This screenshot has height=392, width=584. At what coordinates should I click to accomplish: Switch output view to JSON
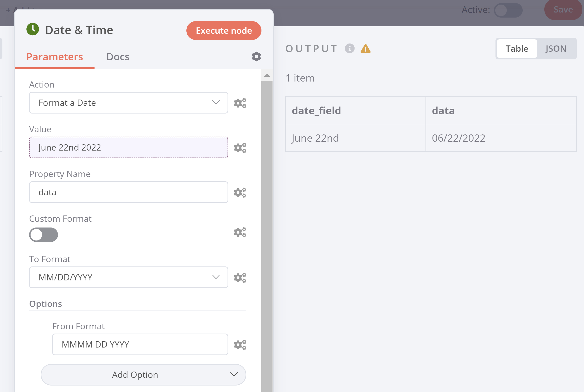556,49
